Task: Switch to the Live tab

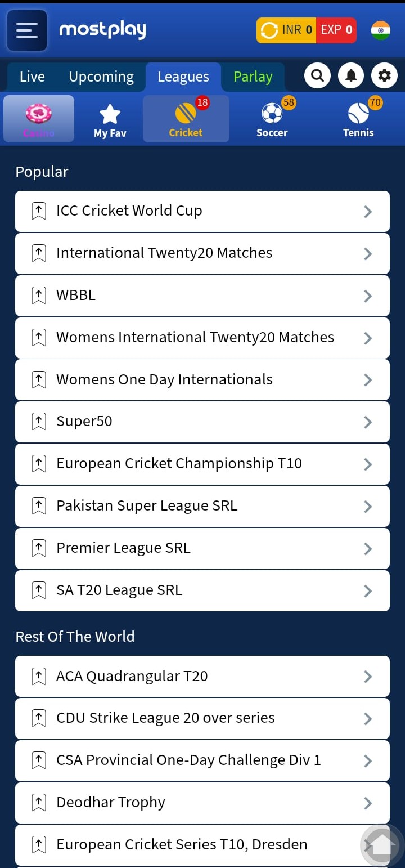Action: pos(32,77)
